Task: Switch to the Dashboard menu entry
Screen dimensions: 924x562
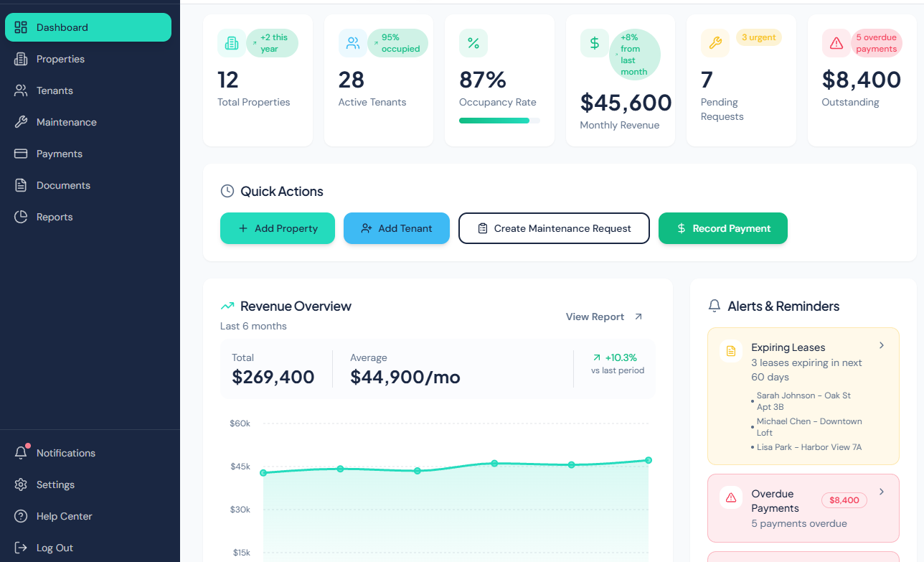Action: [61, 27]
